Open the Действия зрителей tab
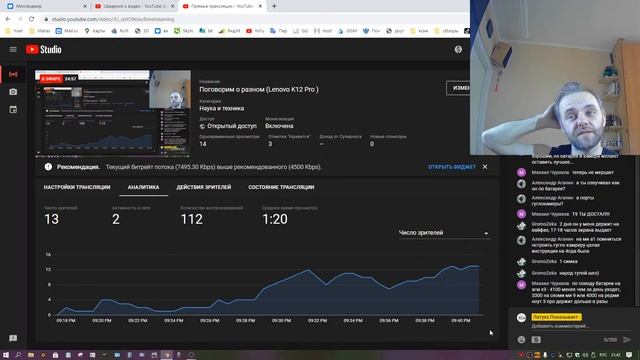 pyautogui.click(x=204, y=187)
